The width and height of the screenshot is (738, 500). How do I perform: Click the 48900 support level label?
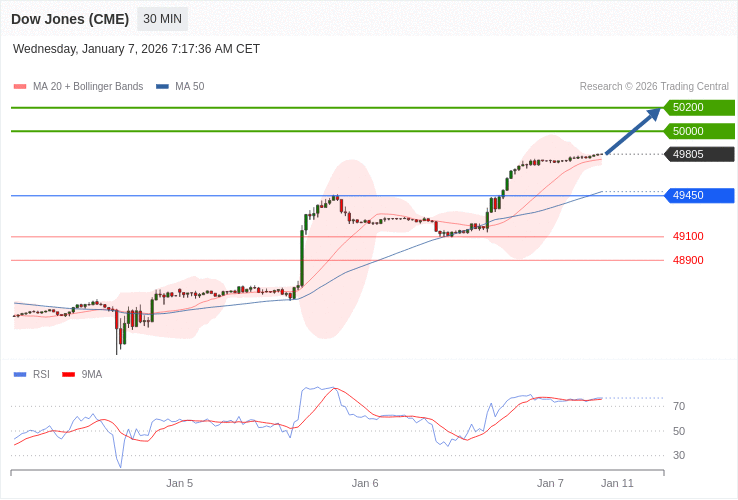coord(688,260)
